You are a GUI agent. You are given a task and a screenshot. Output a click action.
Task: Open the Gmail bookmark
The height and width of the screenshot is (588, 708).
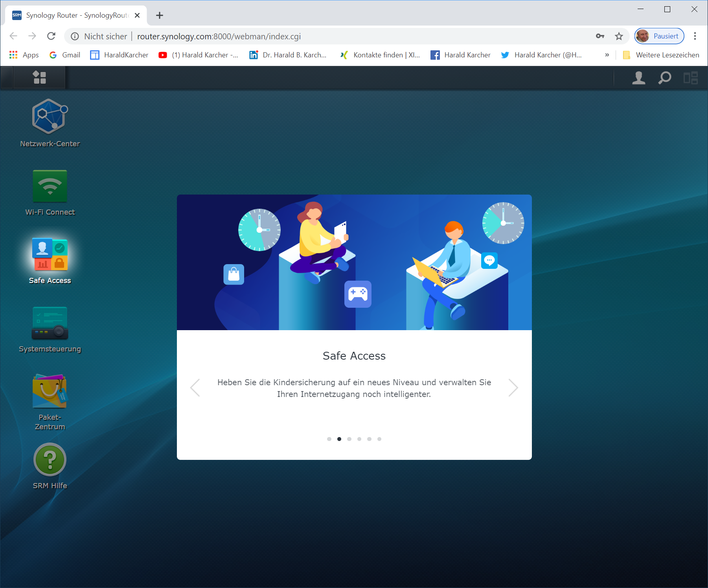pos(65,55)
